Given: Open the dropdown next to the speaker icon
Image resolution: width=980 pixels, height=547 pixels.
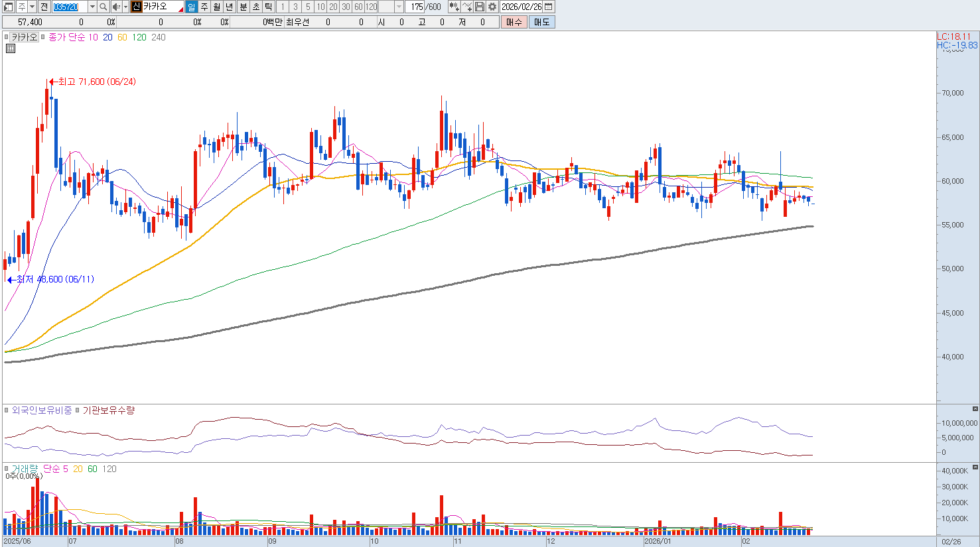Looking at the screenshot, I should (125, 7).
